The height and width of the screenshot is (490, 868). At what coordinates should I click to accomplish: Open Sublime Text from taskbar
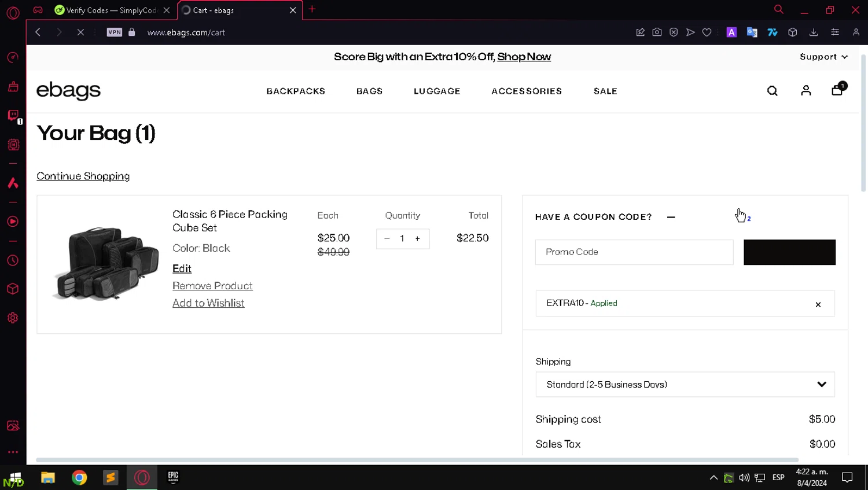pos(111,477)
